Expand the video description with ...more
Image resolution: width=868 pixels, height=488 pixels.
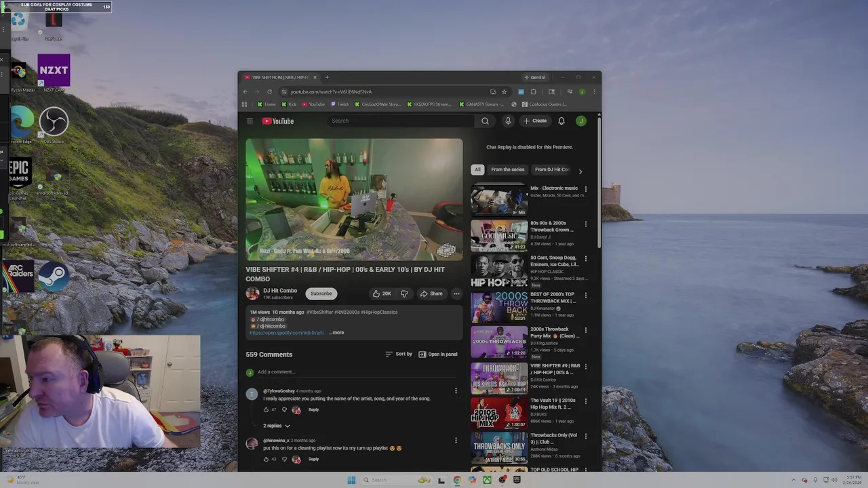point(337,333)
